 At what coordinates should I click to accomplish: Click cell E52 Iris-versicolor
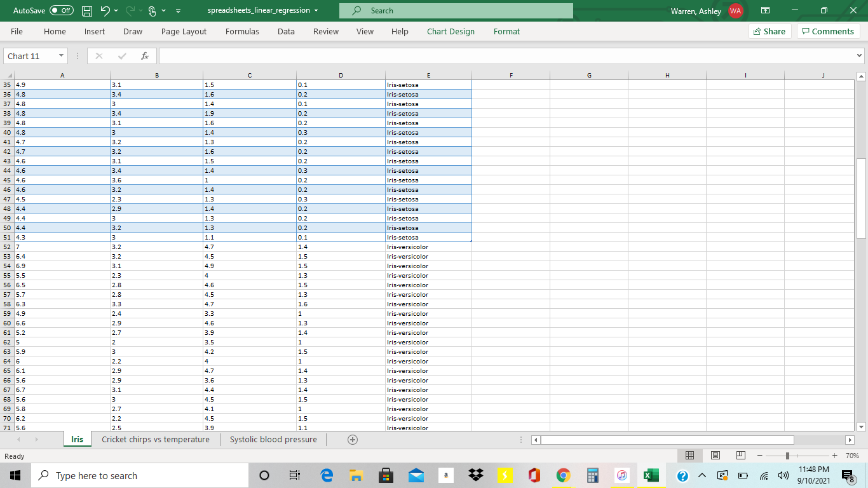428,247
